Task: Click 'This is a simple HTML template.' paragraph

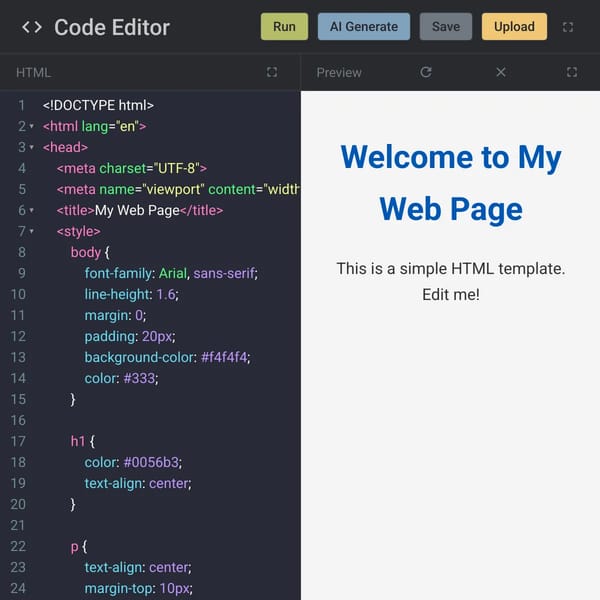Action: coord(451,269)
